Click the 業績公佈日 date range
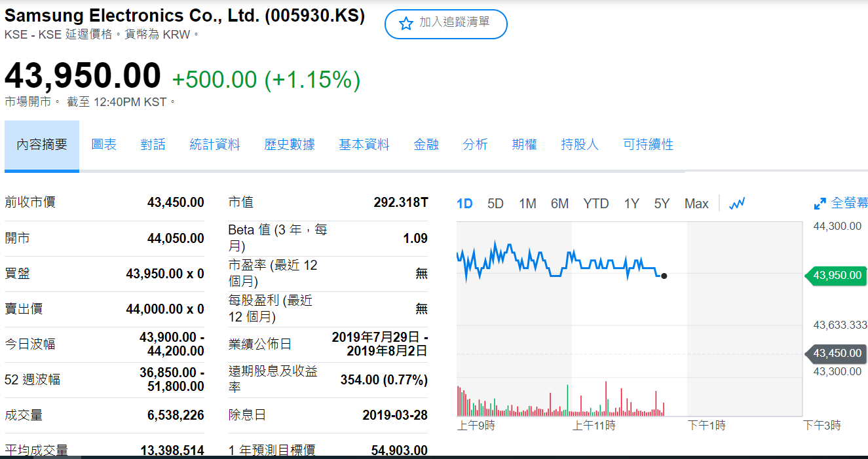 coord(380,344)
